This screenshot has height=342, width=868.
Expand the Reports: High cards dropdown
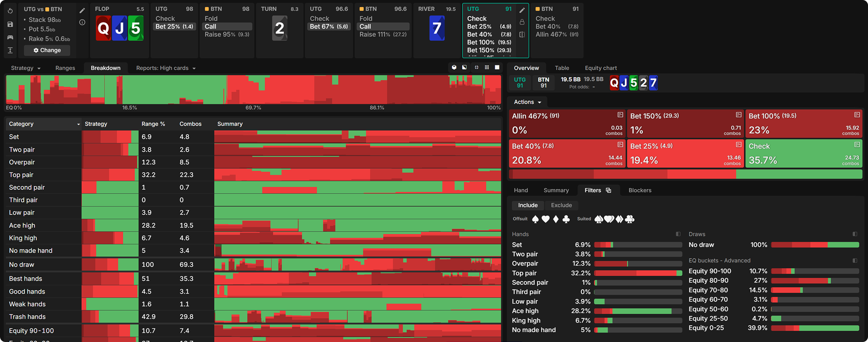pos(166,68)
